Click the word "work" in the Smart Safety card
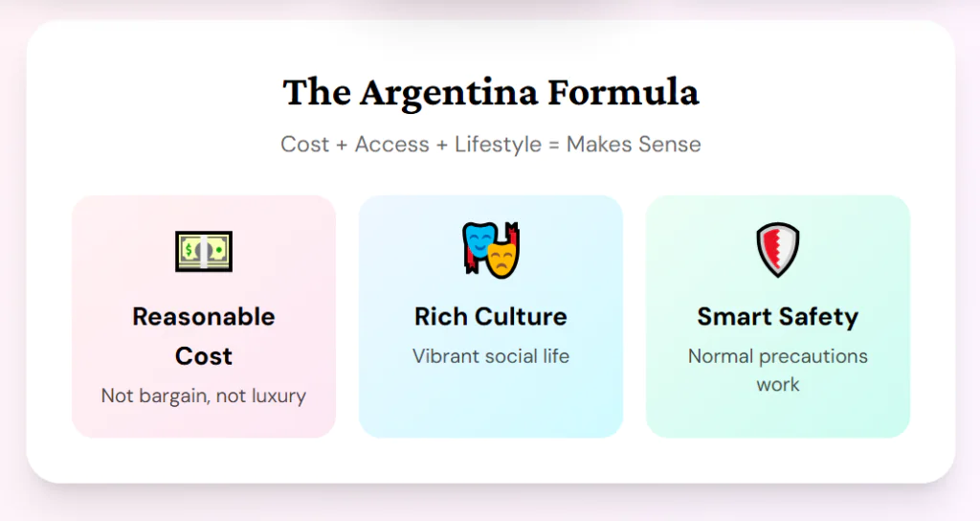980x521 pixels. coord(778,385)
